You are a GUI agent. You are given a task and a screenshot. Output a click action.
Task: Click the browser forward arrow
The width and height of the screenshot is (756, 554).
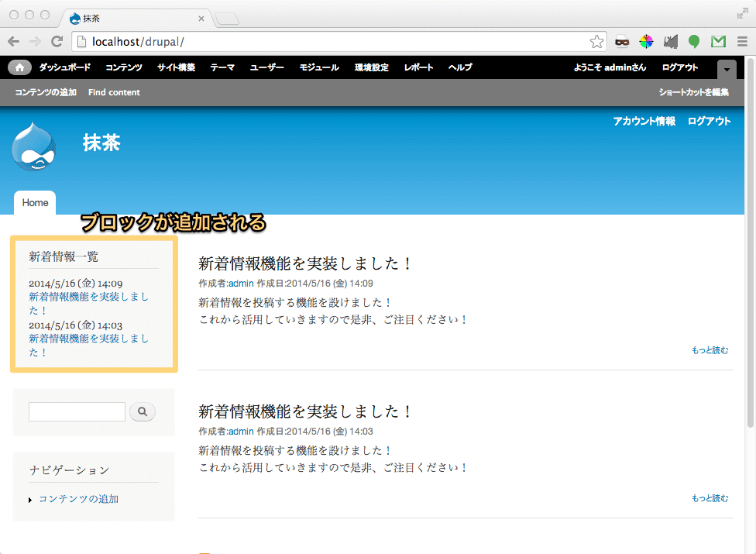pyautogui.click(x=35, y=42)
